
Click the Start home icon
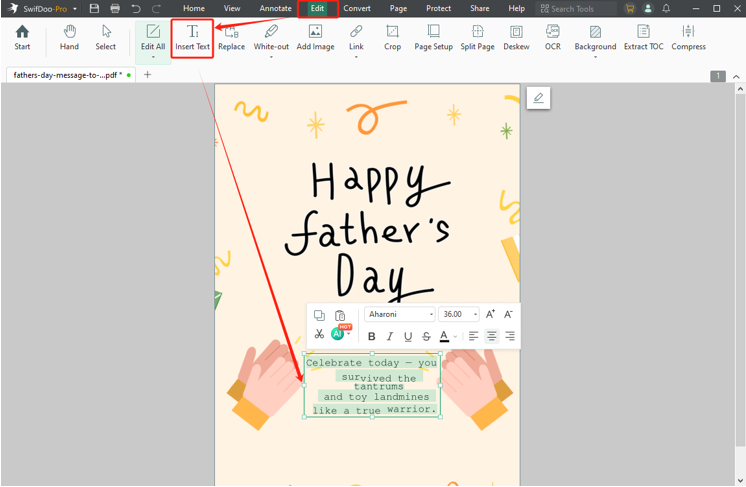[22, 38]
